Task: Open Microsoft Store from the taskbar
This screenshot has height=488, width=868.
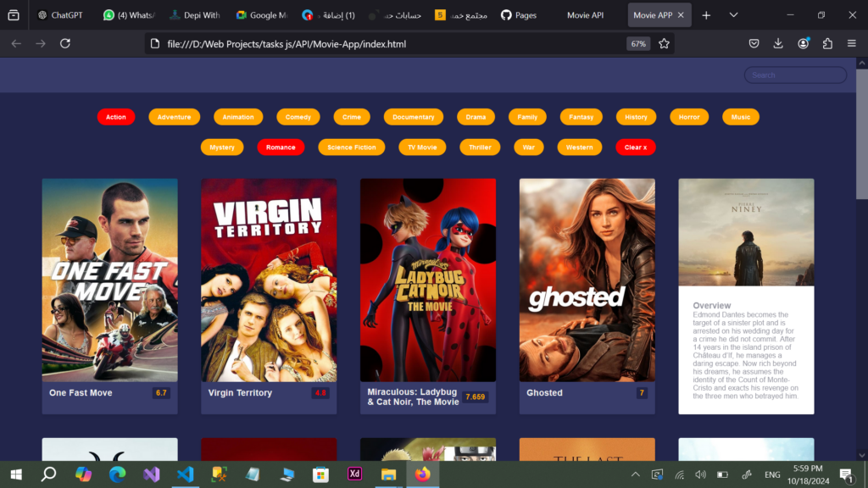Action: coord(320,474)
